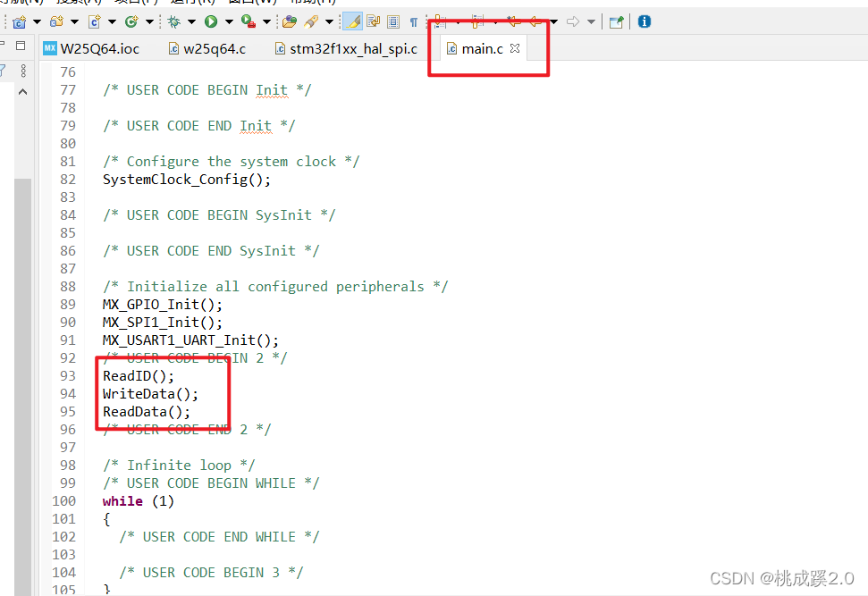The image size is (868, 596).
Task: Toggle mark occurrences highlighter
Action: tap(352, 22)
